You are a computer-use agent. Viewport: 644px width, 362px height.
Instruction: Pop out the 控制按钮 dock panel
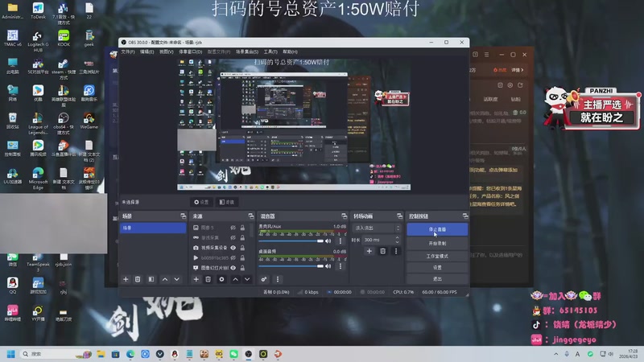click(465, 216)
